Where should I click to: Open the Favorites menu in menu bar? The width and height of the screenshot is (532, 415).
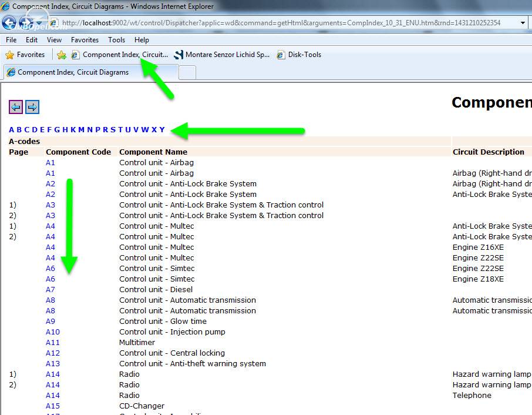tap(85, 40)
